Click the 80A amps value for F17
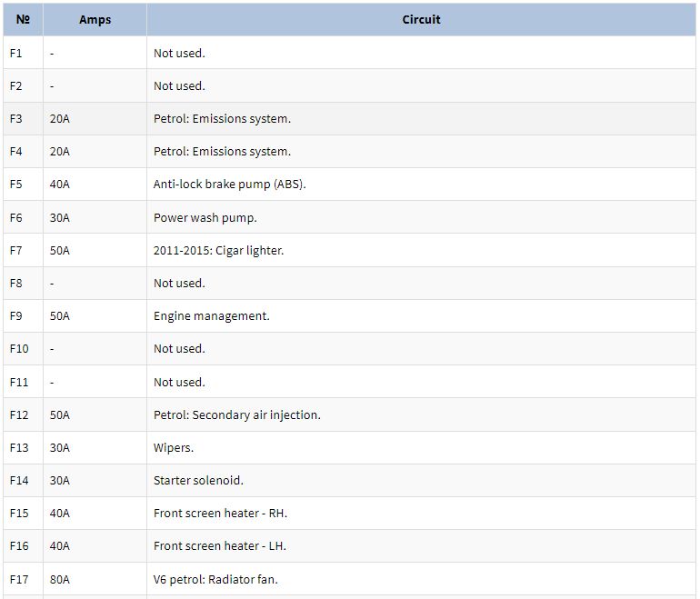Image resolution: width=700 pixels, height=599 pixels. pyautogui.click(x=59, y=579)
